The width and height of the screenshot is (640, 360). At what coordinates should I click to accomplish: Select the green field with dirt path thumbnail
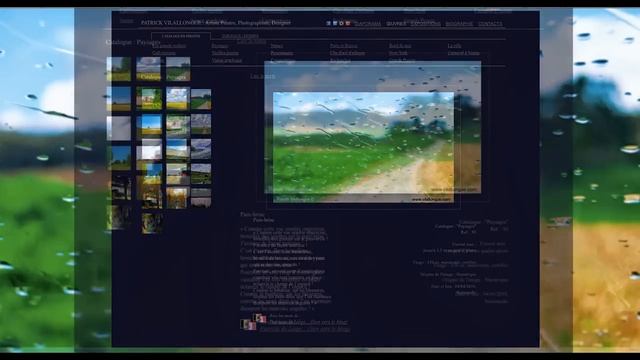click(201, 99)
